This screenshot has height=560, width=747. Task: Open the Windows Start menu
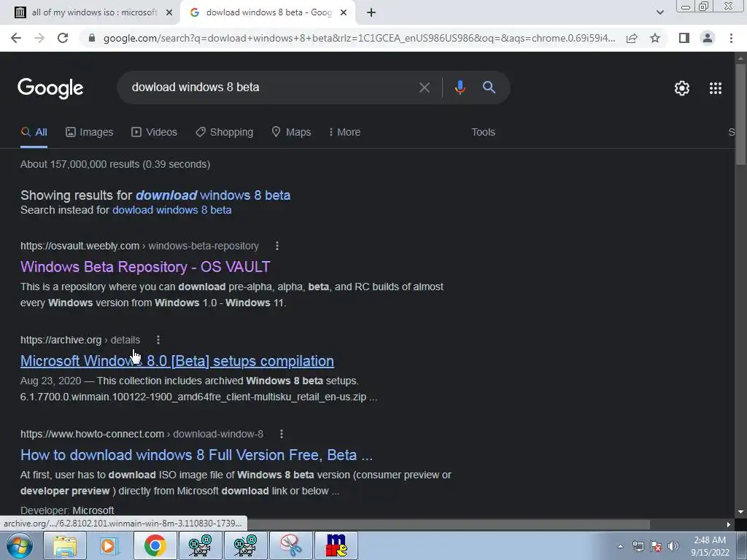coord(19,545)
